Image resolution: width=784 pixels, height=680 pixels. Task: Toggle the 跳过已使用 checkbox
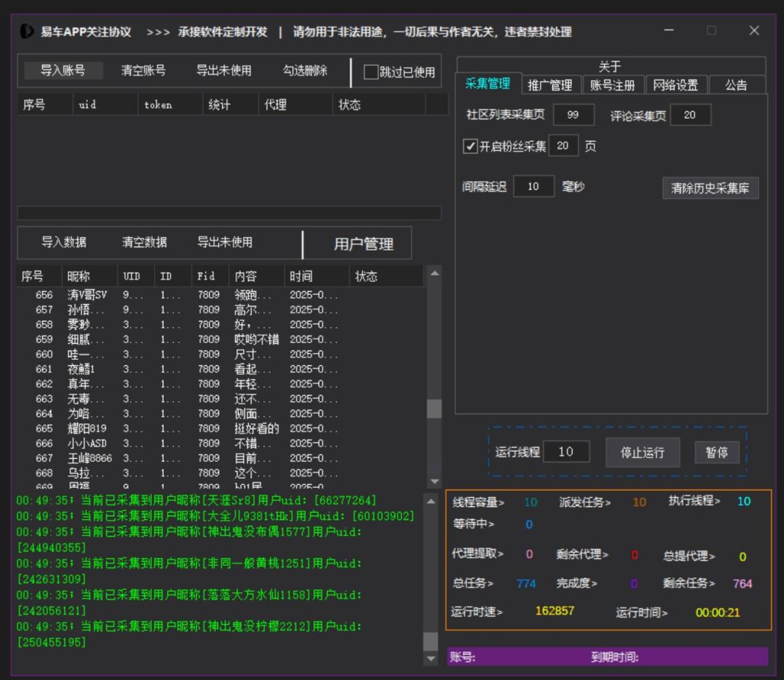pos(371,72)
